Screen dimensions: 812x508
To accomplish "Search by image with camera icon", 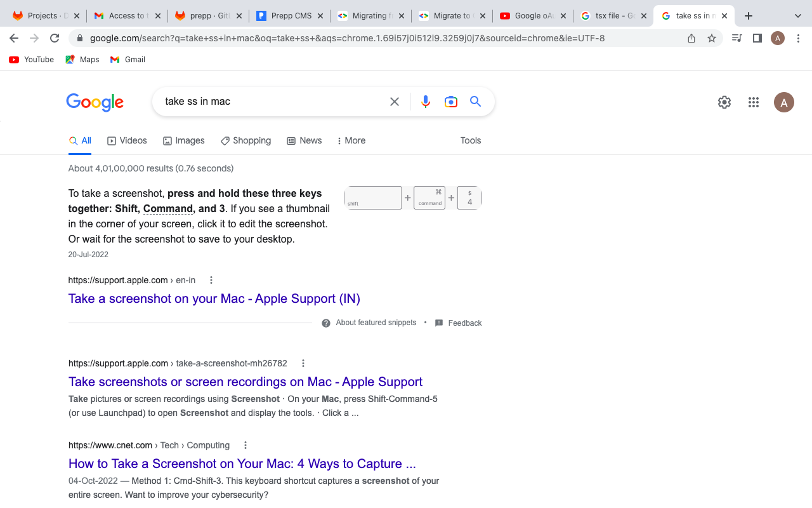I will point(451,102).
